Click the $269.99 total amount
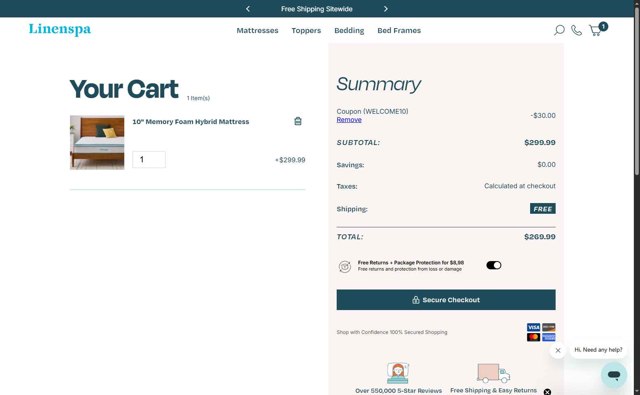The width and height of the screenshot is (640, 395). pos(540,237)
